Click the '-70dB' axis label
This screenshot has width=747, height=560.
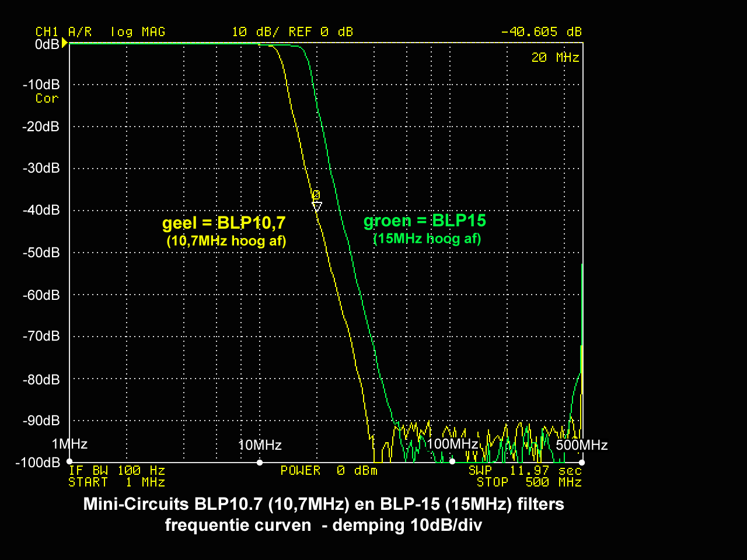point(41,336)
